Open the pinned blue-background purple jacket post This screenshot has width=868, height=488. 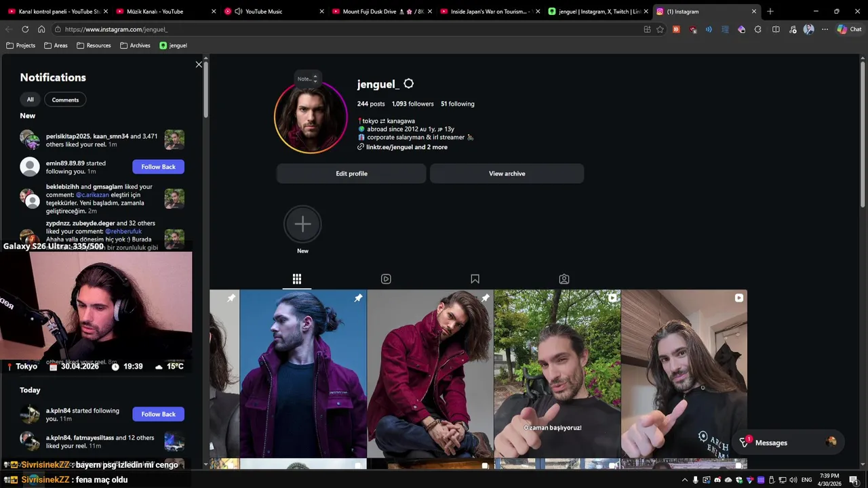303,373
